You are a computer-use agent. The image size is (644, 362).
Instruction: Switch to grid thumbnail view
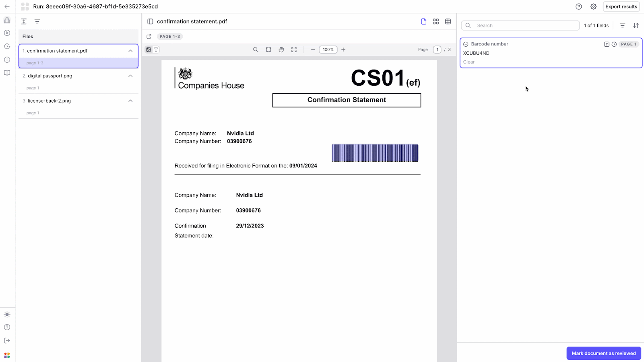(x=436, y=21)
